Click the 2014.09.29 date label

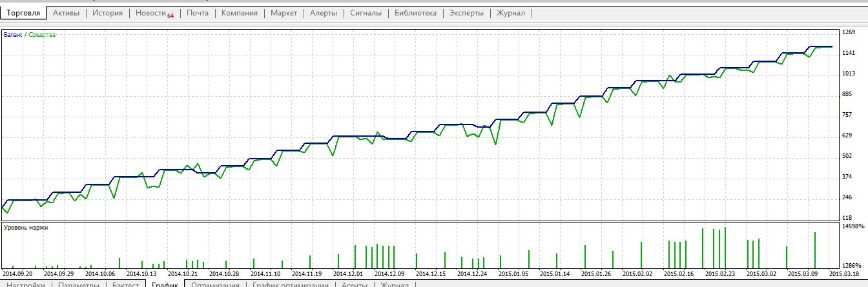click(x=59, y=273)
